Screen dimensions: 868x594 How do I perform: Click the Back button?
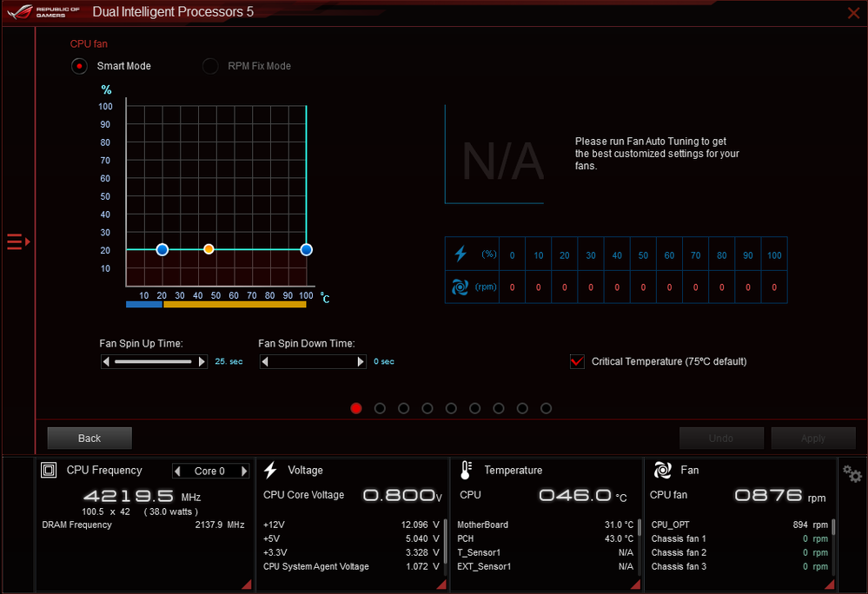tap(89, 438)
